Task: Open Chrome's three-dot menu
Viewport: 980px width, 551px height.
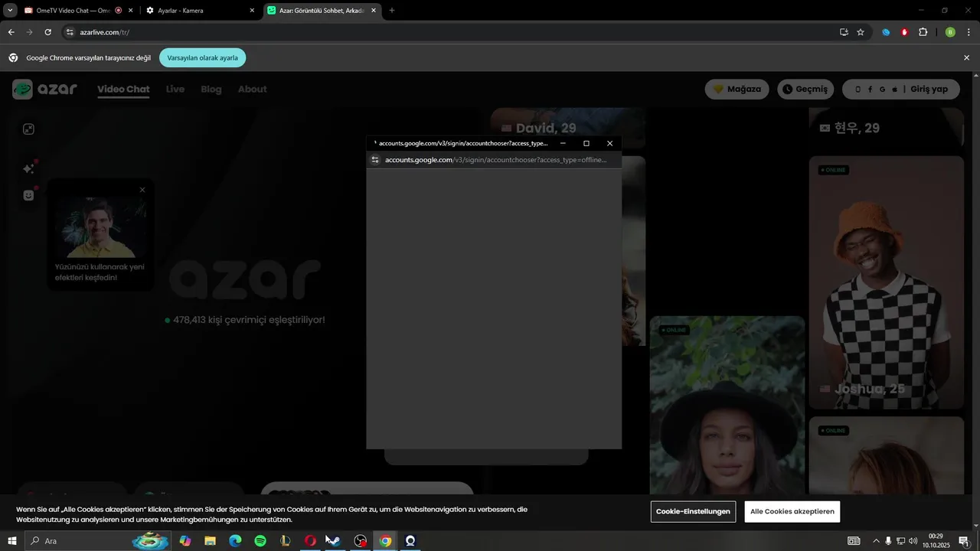Action: click(x=969, y=32)
